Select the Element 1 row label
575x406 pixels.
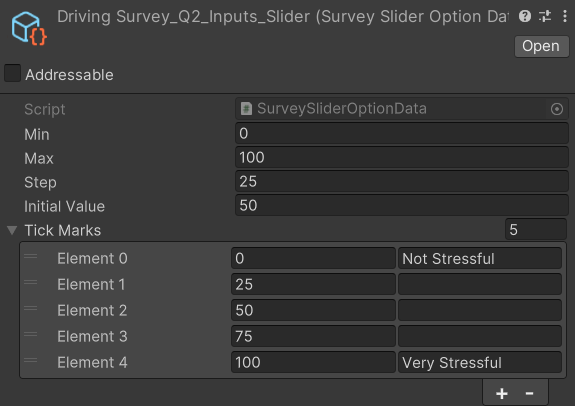[91, 285]
